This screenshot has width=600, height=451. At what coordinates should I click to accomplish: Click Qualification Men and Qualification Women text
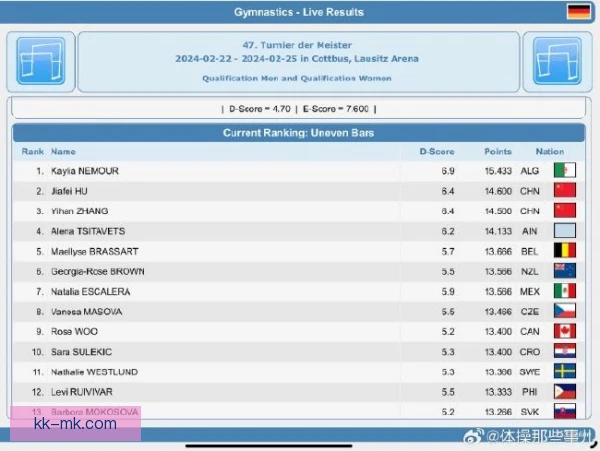click(x=297, y=78)
